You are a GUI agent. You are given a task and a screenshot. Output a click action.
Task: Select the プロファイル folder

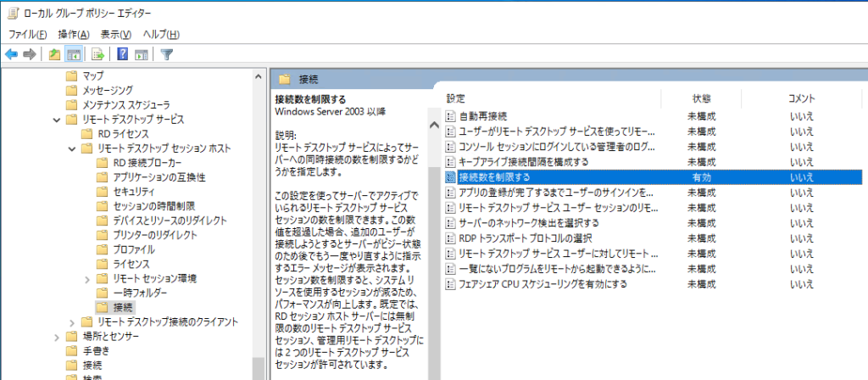click(134, 249)
